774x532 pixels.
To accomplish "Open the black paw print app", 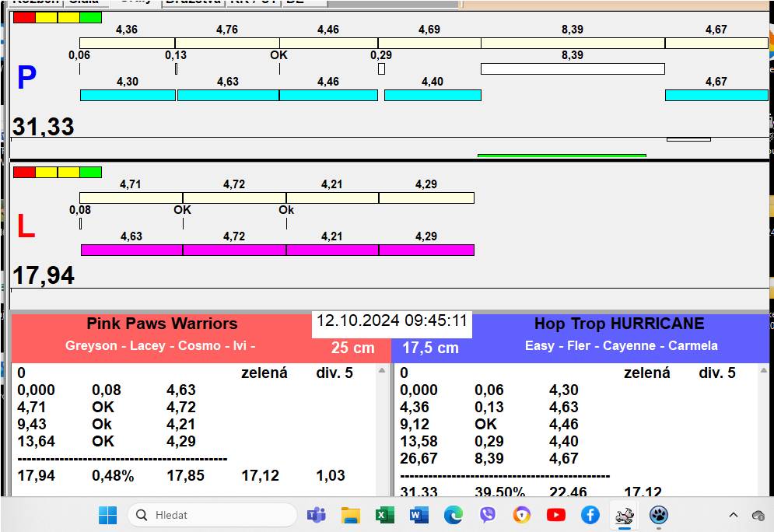I will pos(659,515).
